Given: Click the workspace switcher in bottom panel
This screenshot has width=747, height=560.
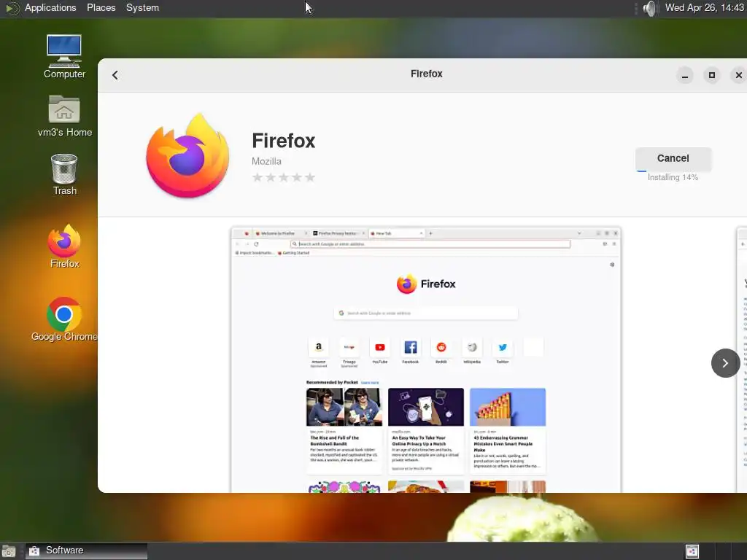Looking at the screenshot, I should tap(692, 551).
